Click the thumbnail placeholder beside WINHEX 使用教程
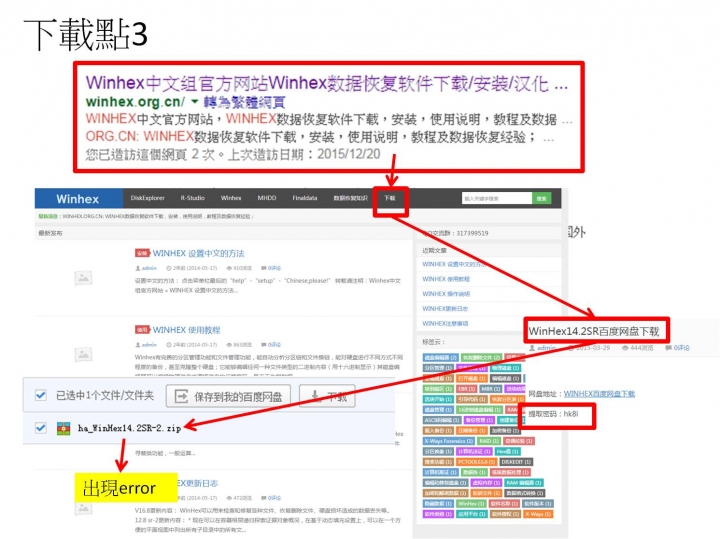This screenshot has width=720, height=539. click(x=84, y=354)
